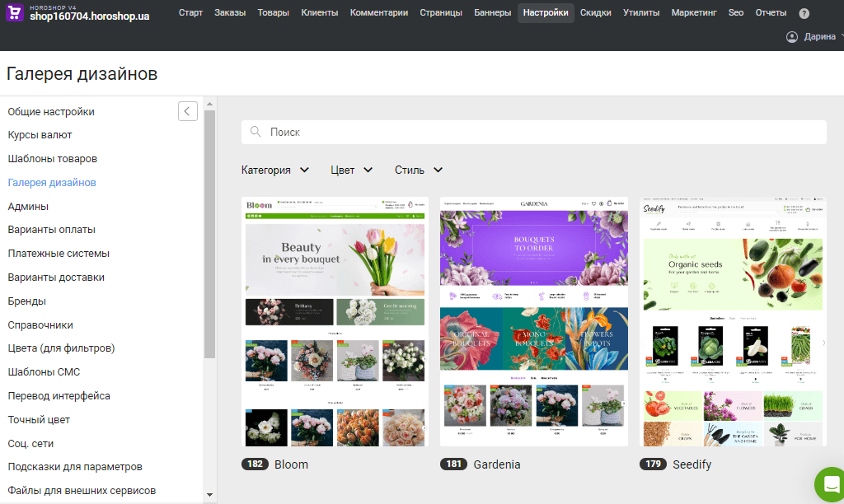Collapse the sidebar with the arrow button
Screen dimensions: 844x504
(188, 111)
